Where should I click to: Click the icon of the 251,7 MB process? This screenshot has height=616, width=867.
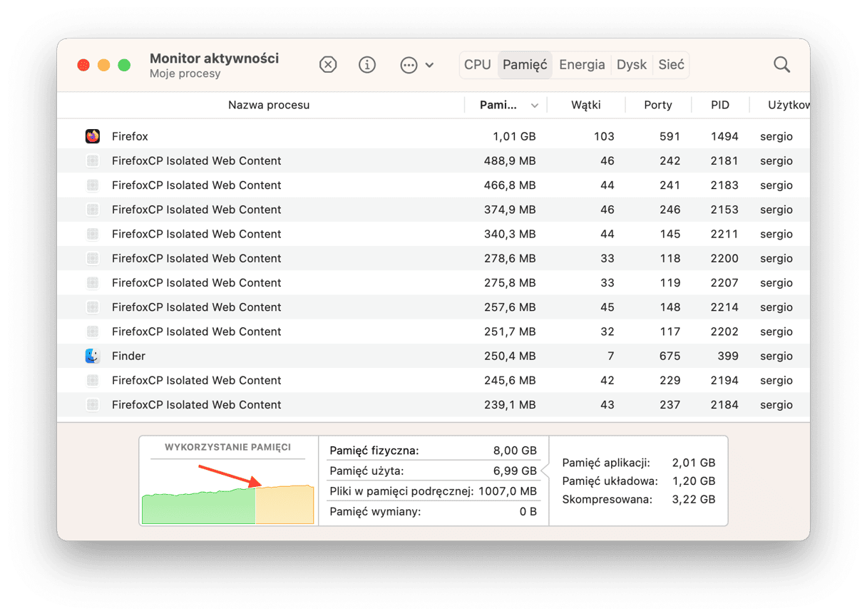pyautogui.click(x=92, y=332)
